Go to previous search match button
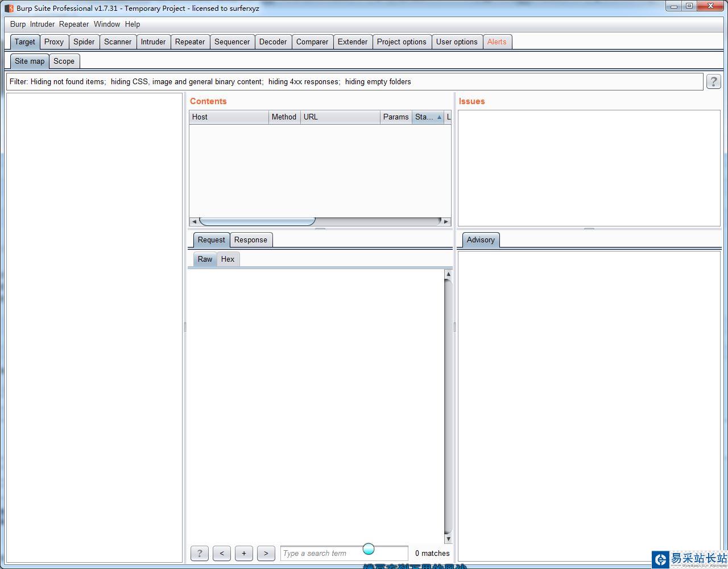728x569 pixels. [222, 553]
